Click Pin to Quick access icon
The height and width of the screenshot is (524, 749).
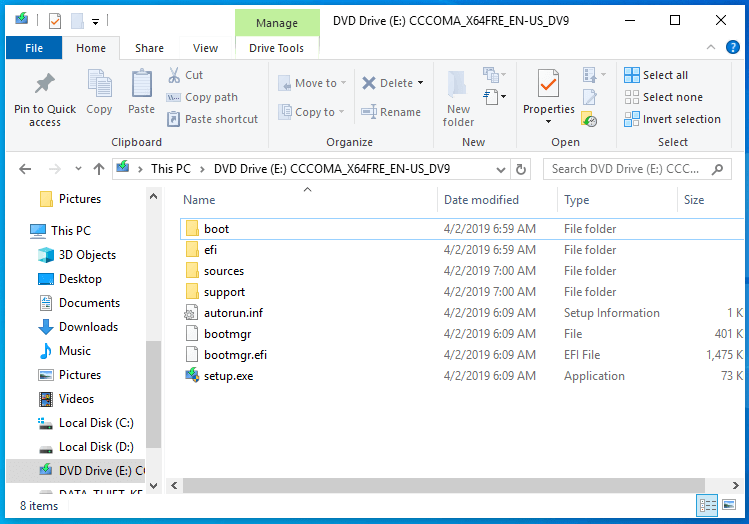click(44, 84)
